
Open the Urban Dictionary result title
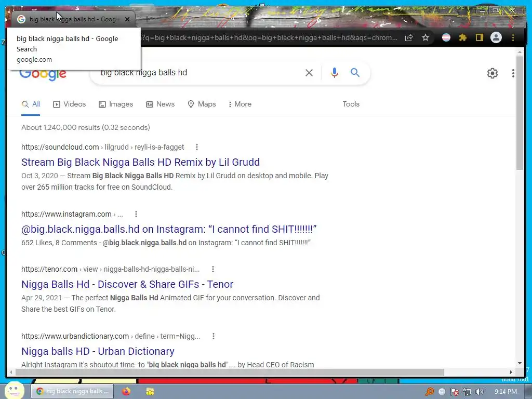(x=98, y=352)
